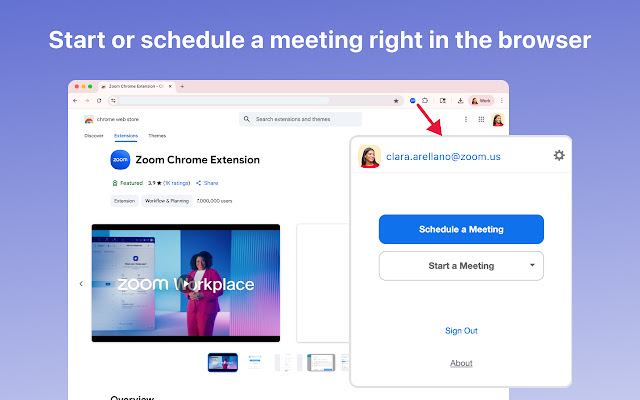
Task: Click the Extension category chip
Action: coord(124,201)
